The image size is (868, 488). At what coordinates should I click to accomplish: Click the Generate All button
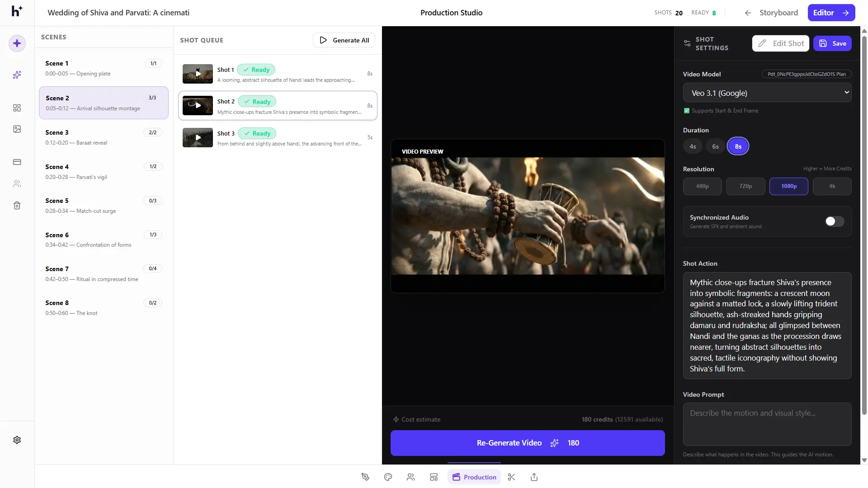tap(344, 40)
